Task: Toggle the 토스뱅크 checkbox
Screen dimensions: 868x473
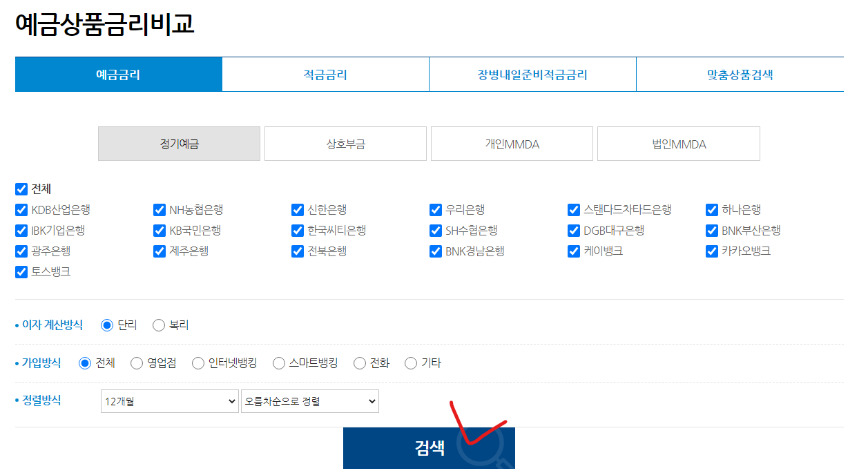Action: click(21, 272)
